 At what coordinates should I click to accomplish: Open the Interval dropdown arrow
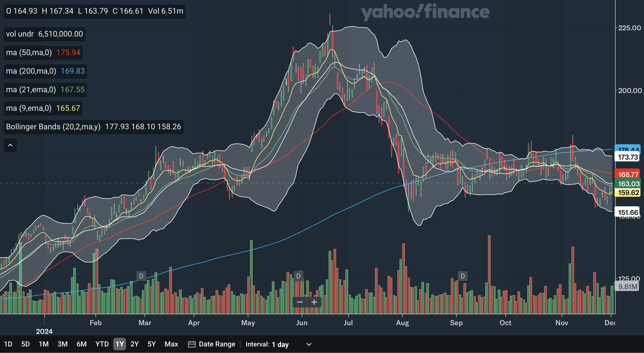pos(309,344)
